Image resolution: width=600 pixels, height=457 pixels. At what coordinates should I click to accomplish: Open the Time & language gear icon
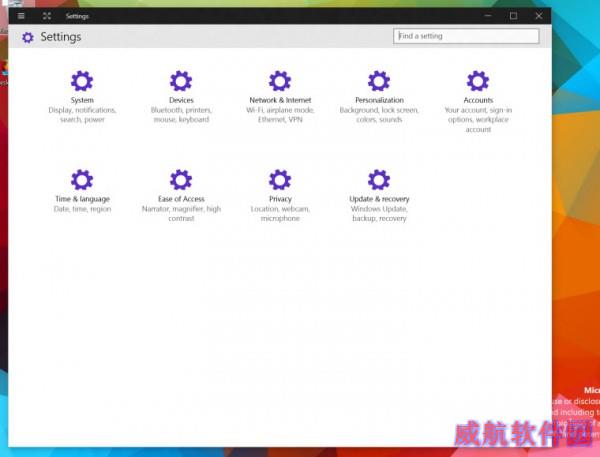(82, 180)
